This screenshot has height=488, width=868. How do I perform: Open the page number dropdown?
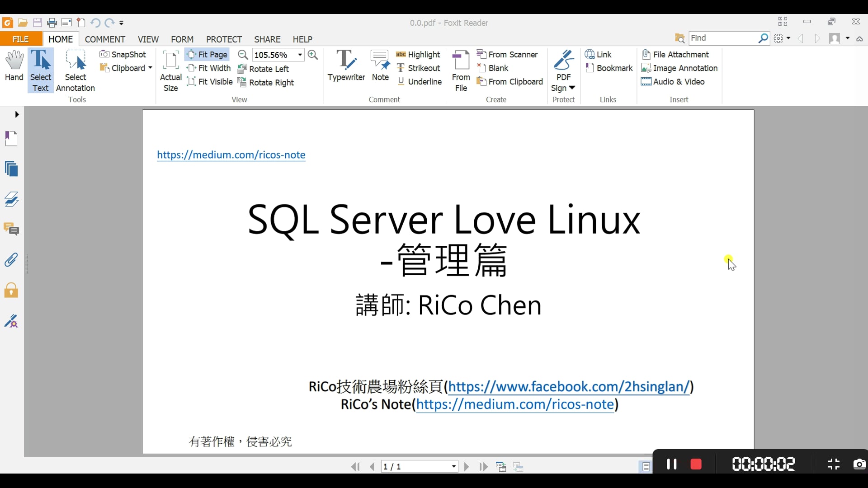[453, 466]
